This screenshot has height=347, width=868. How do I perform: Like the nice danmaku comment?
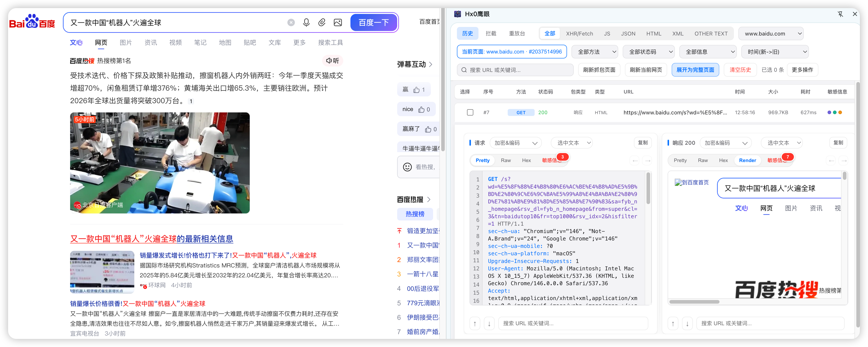tap(421, 110)
